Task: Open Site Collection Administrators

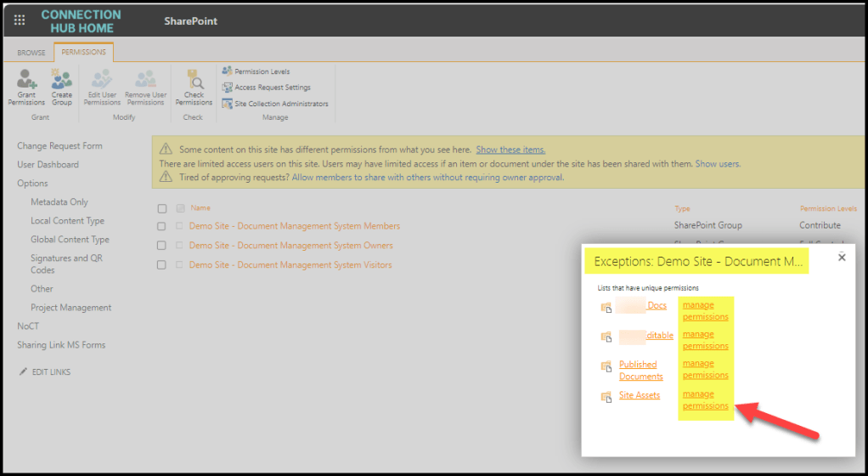Action: click(280, 104)
